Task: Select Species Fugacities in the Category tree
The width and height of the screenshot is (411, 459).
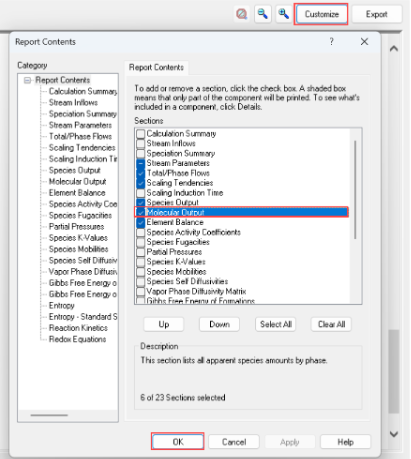Action: pos(80,215)
